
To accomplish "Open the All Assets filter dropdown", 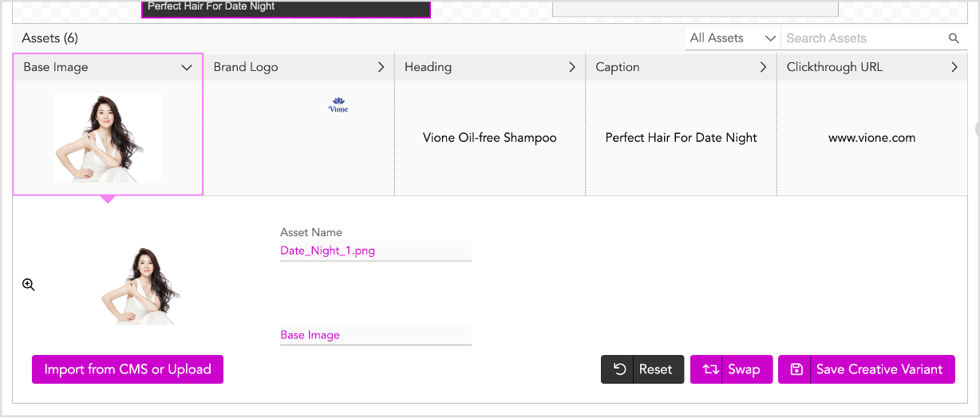I will tap(733, 38).
